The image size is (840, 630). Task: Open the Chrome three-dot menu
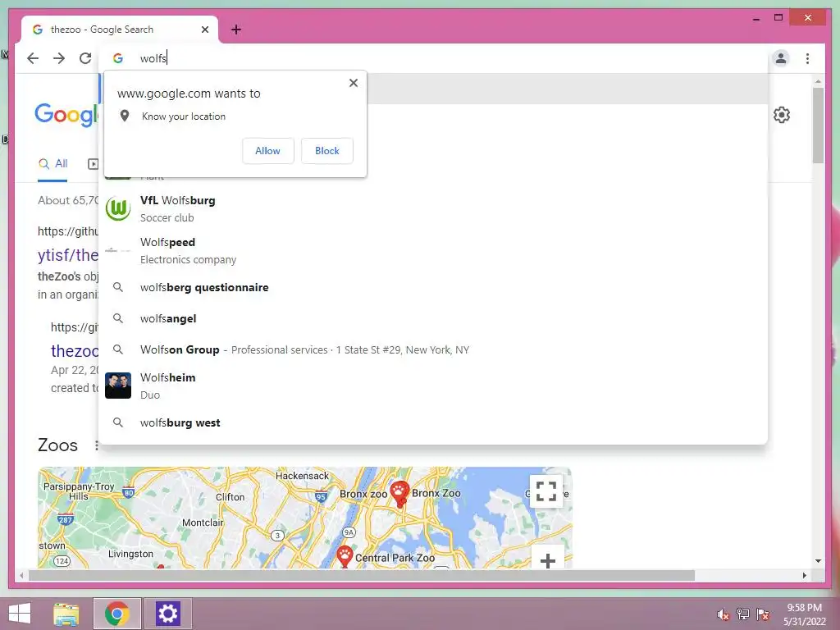point(807,58)
